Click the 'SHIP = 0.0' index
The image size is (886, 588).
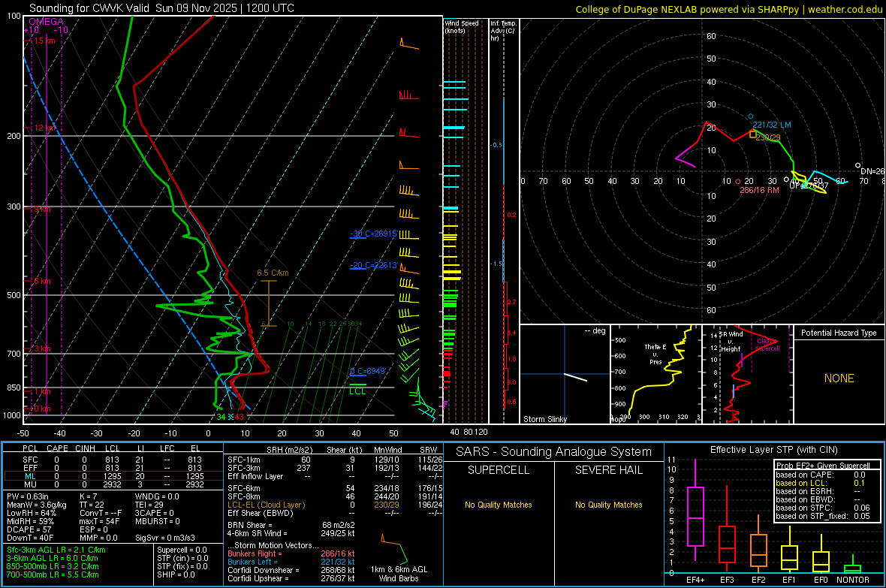[176, 574]
